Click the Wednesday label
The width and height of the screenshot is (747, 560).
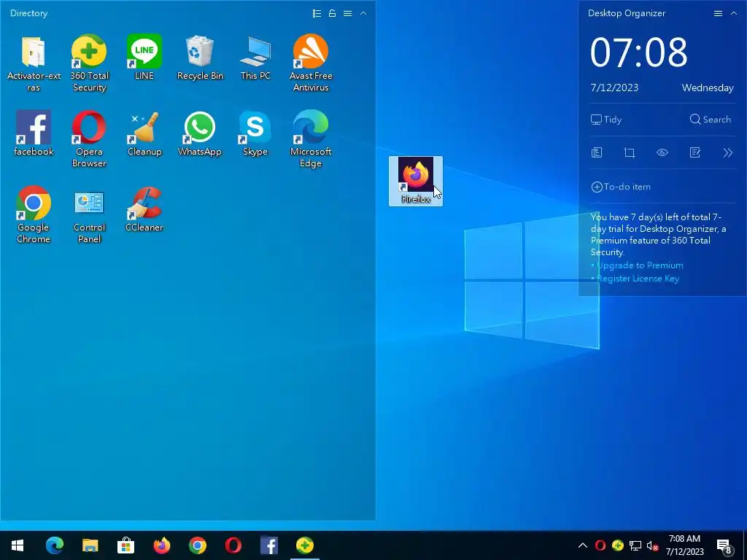(708, 87)
